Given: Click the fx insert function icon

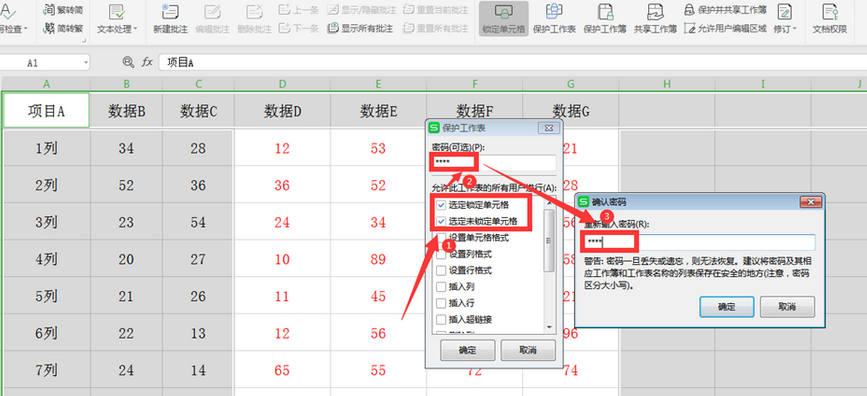Looking at the screenshot, I should (147, 62).
